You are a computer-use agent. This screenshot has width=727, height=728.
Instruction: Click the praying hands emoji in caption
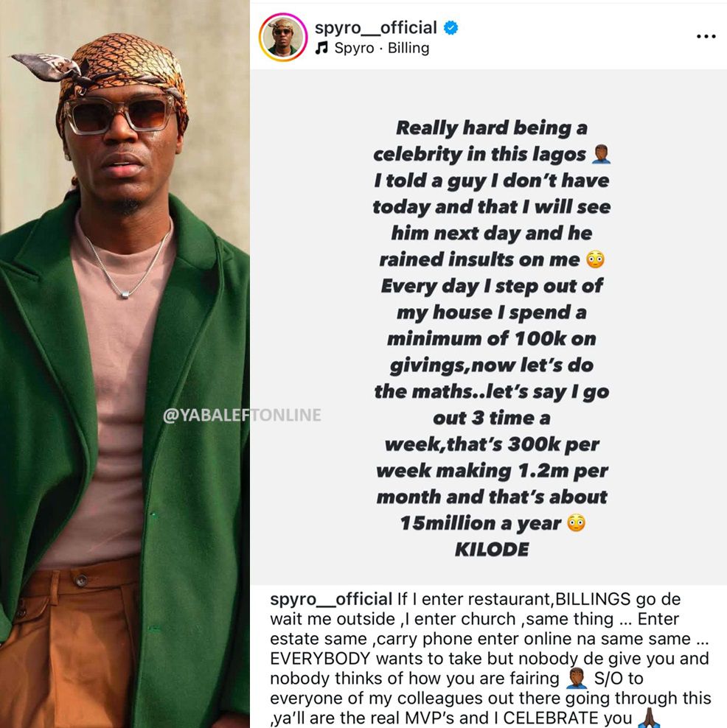[x=650, y=718]
